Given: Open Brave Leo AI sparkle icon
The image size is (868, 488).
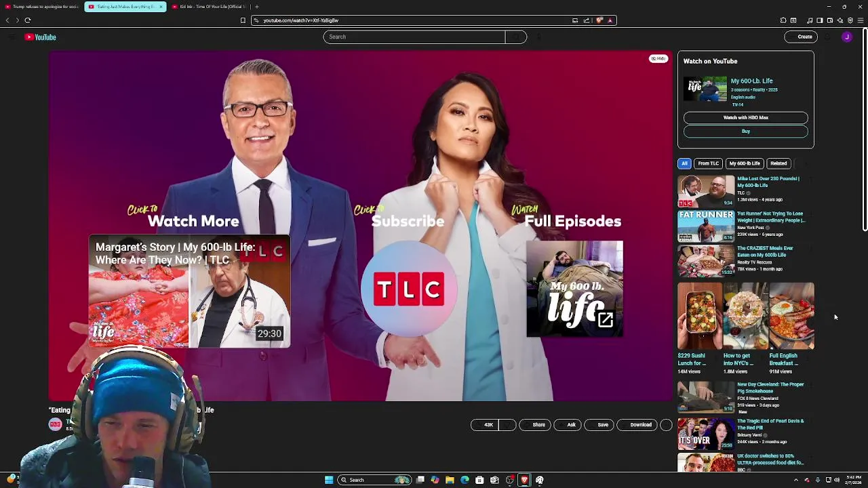Looking at the screenshot, I should (840, 20).
